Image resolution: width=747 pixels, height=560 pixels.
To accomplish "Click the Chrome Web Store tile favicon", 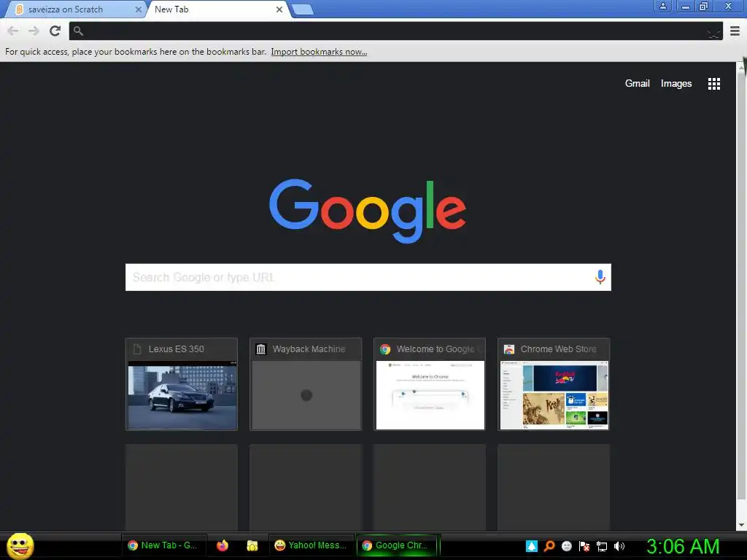I will pyautogui.click(x=508, y=349).
